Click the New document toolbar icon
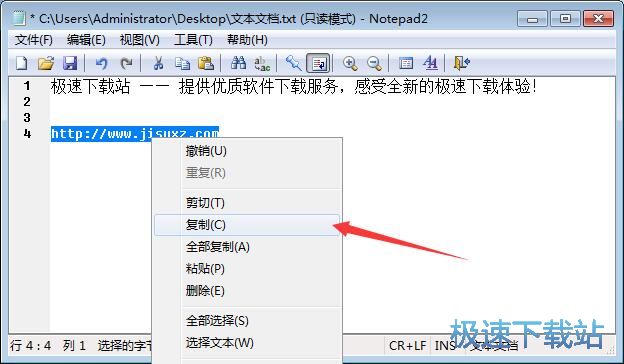Image resolution: width=624 pixels, height=364 pixels. [21, 63]
